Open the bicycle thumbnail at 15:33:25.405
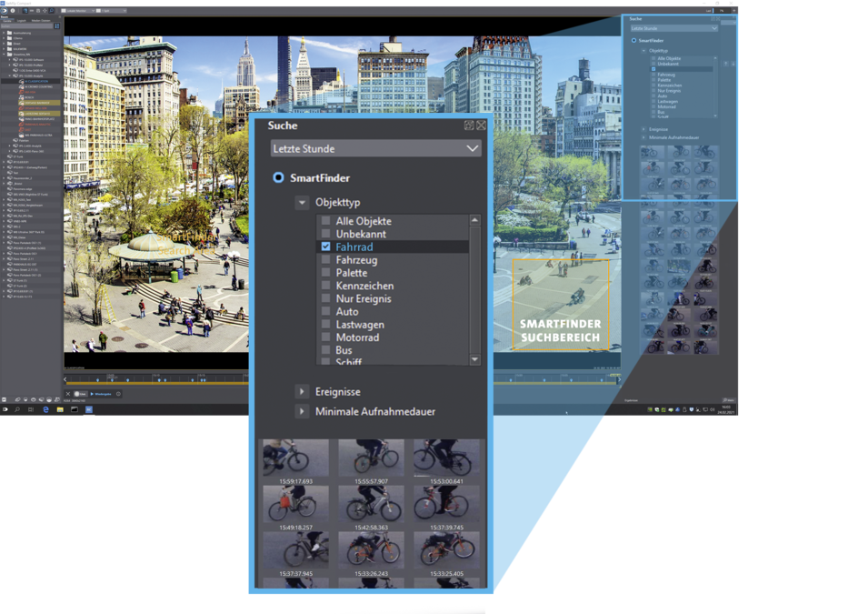Image resolution: width=868 pixels, height=614 pixels. tap(446, 550)
